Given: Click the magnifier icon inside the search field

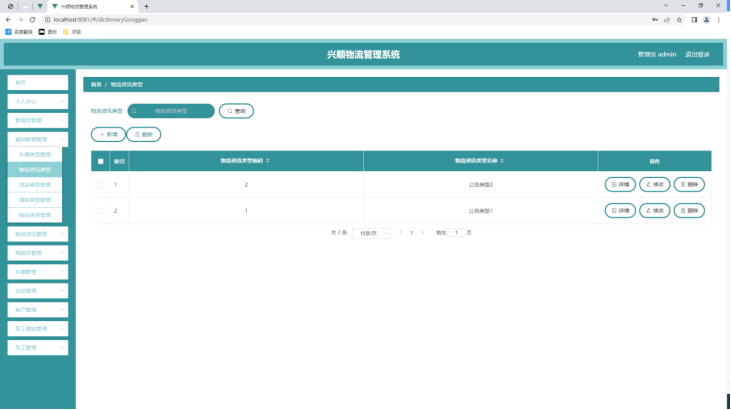Looking at the screenshot, I should pos(134,111).
